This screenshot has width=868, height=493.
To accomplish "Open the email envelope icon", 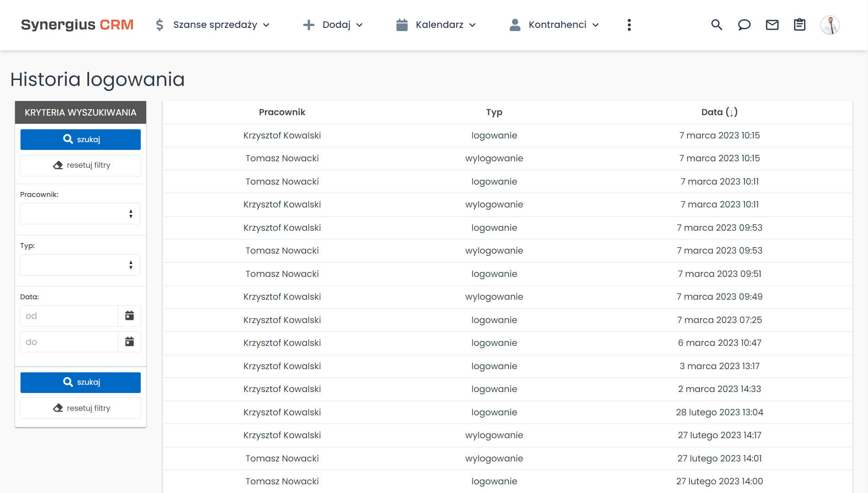I will click(x=772, y=25).
